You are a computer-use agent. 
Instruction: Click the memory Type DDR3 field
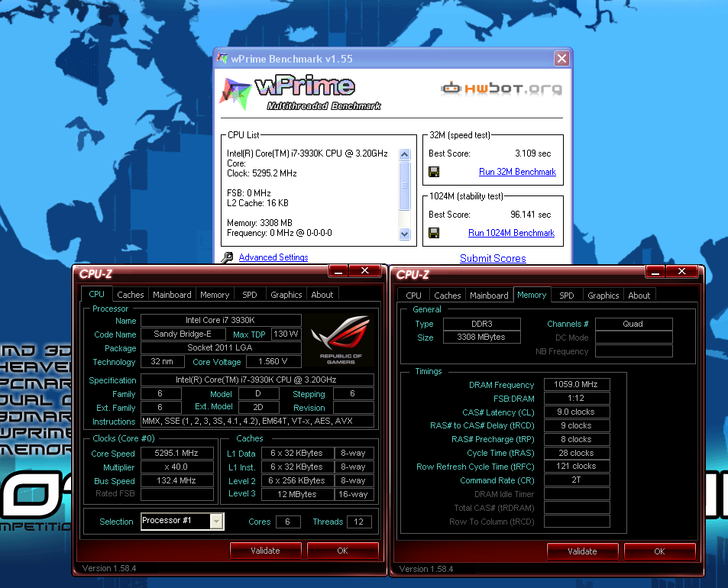(x=482, y=324)
